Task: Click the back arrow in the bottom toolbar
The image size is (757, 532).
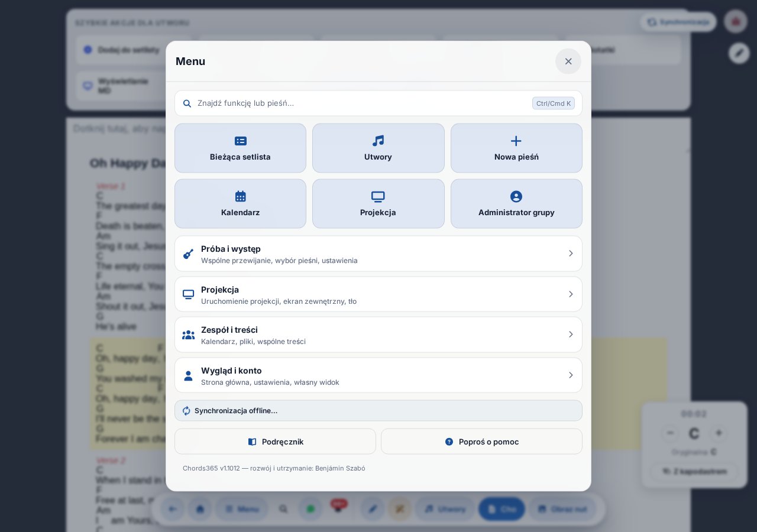Action: 172,509
